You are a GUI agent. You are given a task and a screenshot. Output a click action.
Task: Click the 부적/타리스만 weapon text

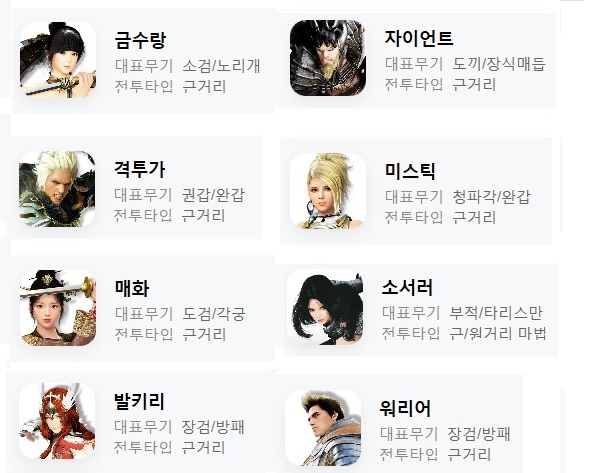(x=496, y=313)
